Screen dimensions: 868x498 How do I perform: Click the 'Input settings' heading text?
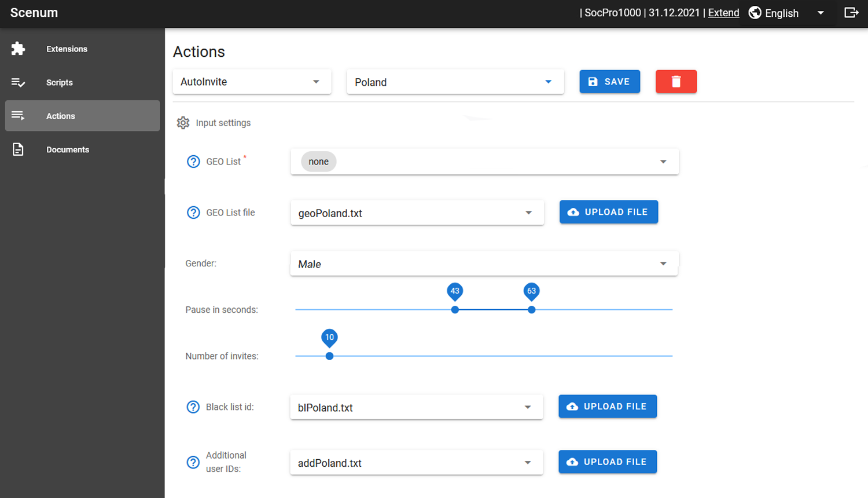(x=223, y=123)
